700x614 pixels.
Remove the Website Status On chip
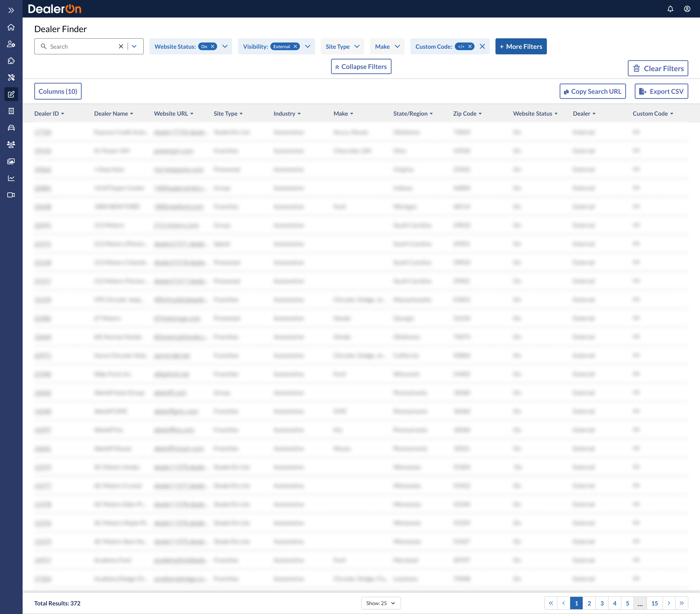pyautogui.click(x=213, y=47)
